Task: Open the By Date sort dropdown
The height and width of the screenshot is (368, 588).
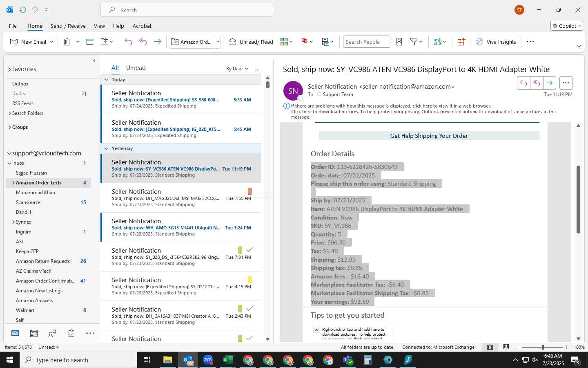Action: [x=237, y=69]
